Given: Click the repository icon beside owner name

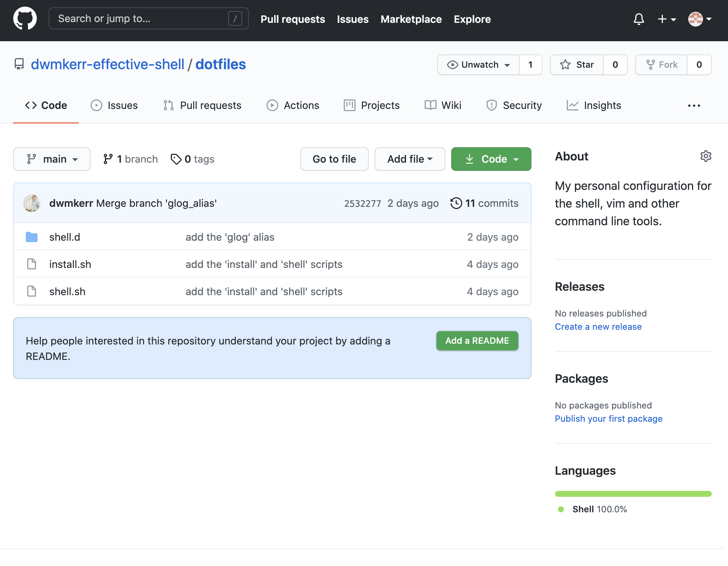Looking at the screenshot, I should point(19,64).
